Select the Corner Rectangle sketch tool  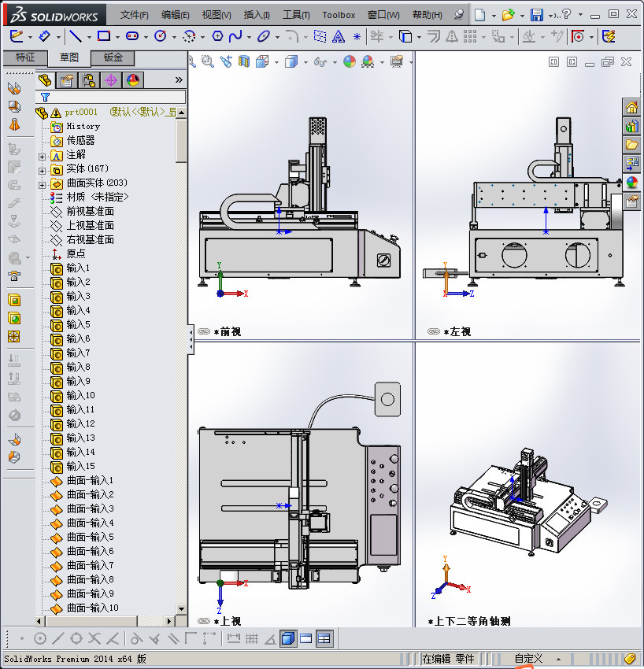tap(104, 36)
